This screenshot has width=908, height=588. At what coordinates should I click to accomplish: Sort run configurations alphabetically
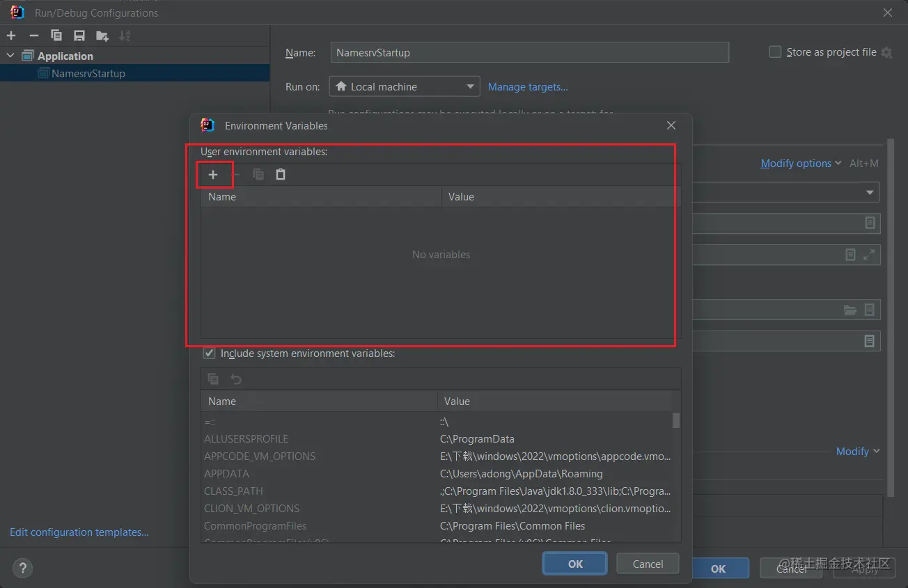tap(125, 35)
